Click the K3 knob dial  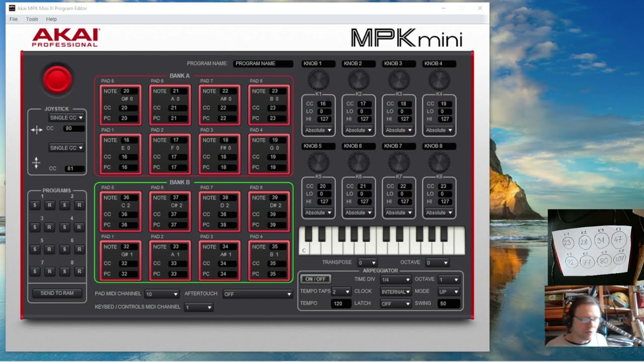click(x=398, y=79)
